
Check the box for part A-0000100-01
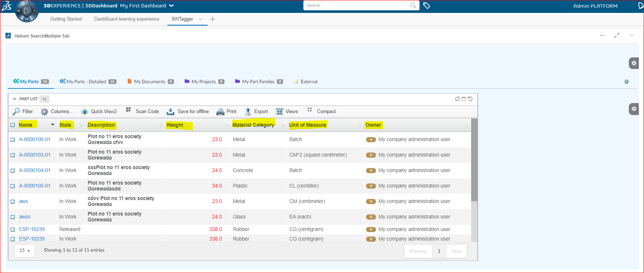(13, 140)
